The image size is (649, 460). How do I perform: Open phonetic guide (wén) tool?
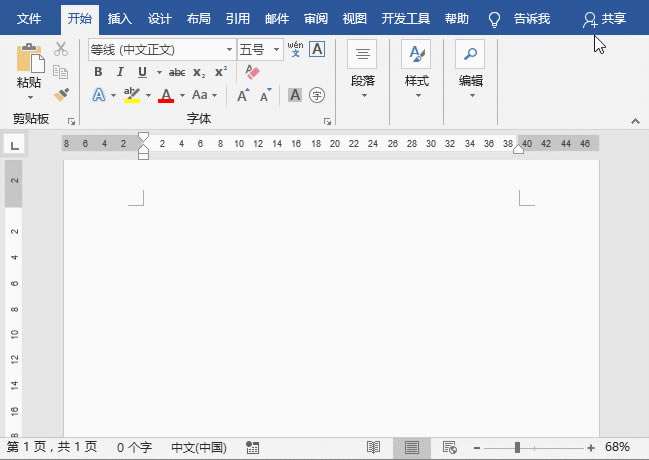(x=296, y=49)
